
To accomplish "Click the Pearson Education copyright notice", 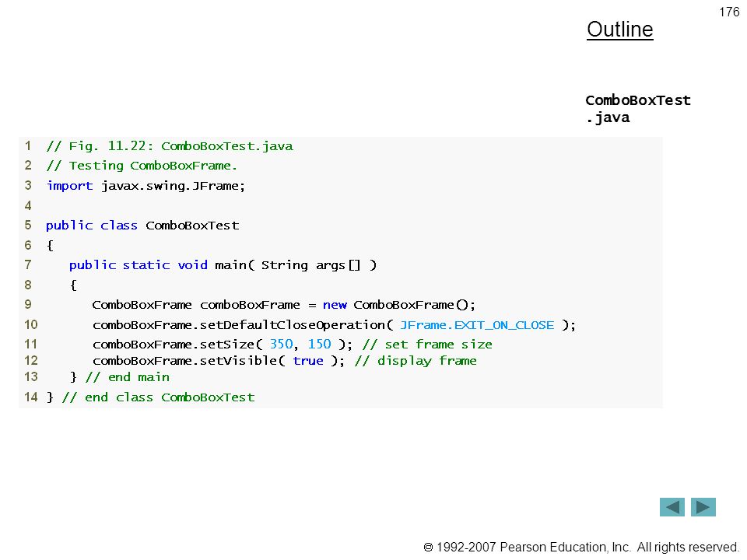I will pos(581,547).
